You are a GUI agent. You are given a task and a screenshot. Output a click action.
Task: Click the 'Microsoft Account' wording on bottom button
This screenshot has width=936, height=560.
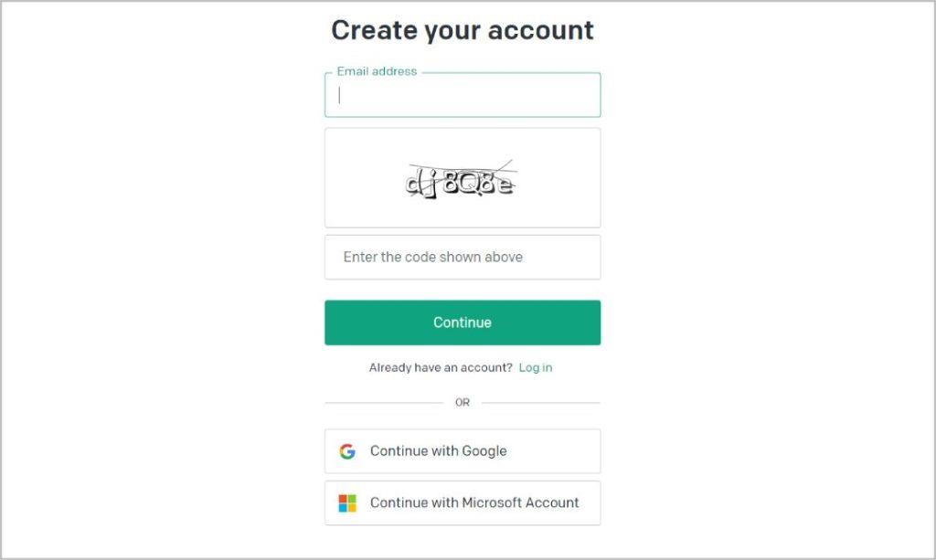(520, 502)
